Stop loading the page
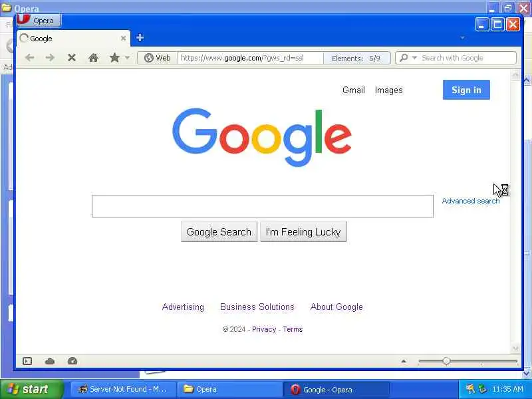 [x=72, y=58]
